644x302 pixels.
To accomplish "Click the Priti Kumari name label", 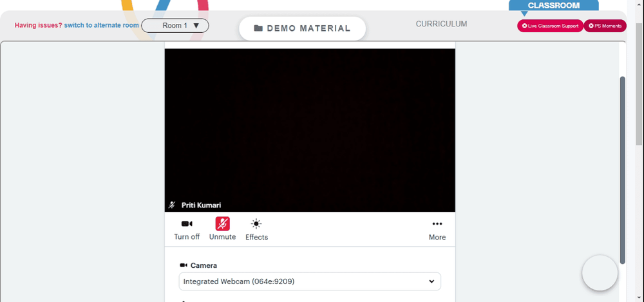I will pyautogui.click(x=201, y=205).
